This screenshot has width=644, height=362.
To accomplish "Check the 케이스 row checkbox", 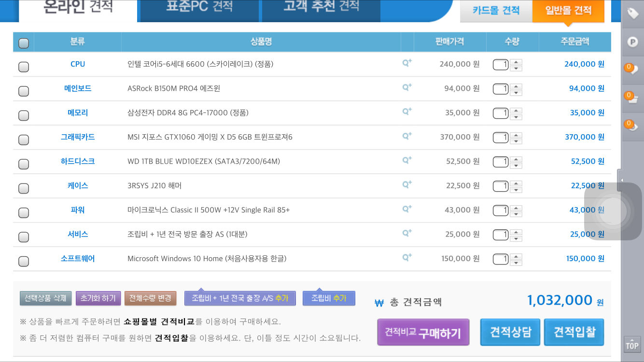I will [23, 188].
